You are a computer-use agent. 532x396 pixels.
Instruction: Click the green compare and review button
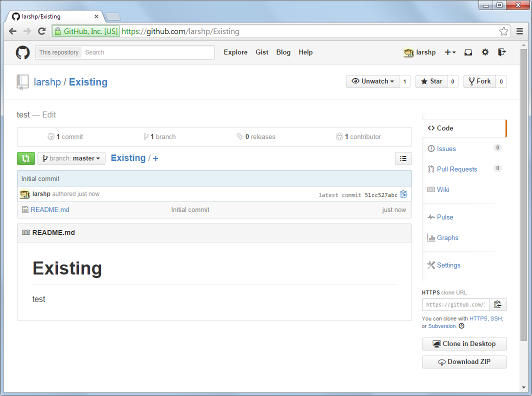pyautogui.click(x=26, y=158)
